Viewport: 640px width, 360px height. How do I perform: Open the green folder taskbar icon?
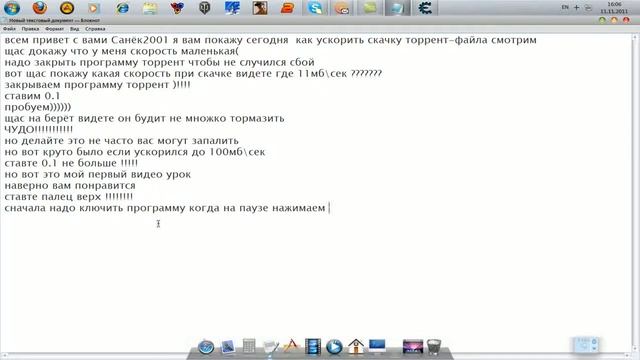(x=370, y=8)
